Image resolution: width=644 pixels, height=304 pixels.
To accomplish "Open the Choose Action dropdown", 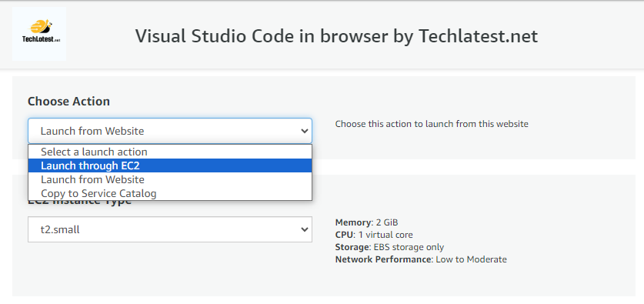I will coord(170,131).
